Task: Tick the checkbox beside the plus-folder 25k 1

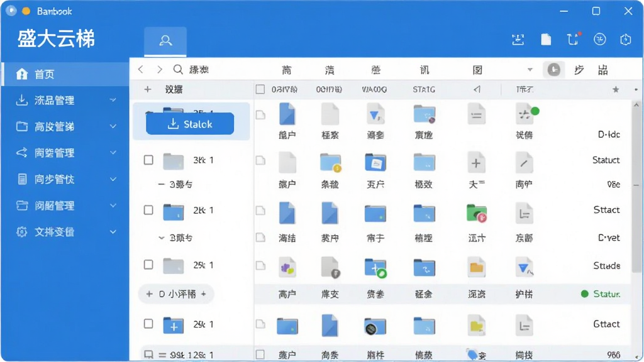Action: (x=148, y=324)
